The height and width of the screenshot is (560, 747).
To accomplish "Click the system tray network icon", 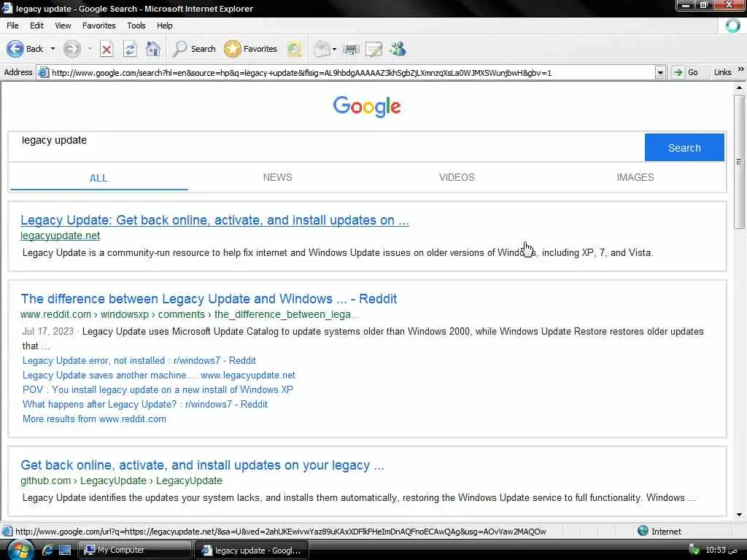I will pyautogui.click(x=694, y=550).
